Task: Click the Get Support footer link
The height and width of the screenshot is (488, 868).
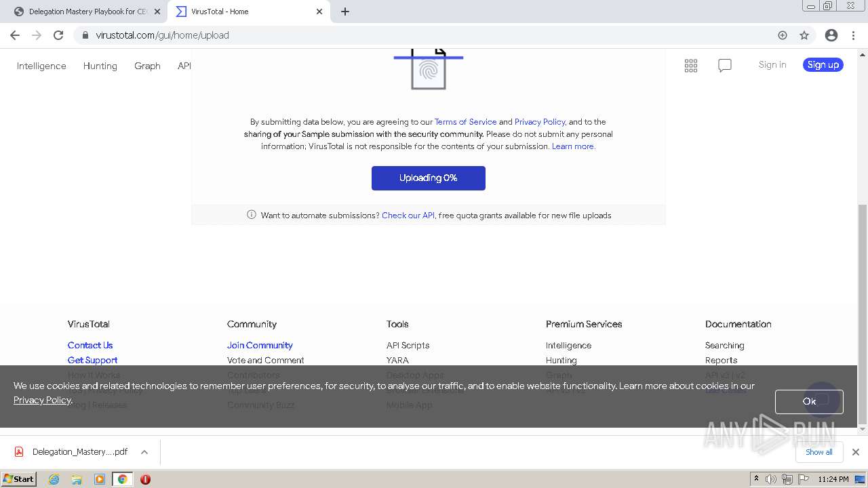Action: pos(92,361)
